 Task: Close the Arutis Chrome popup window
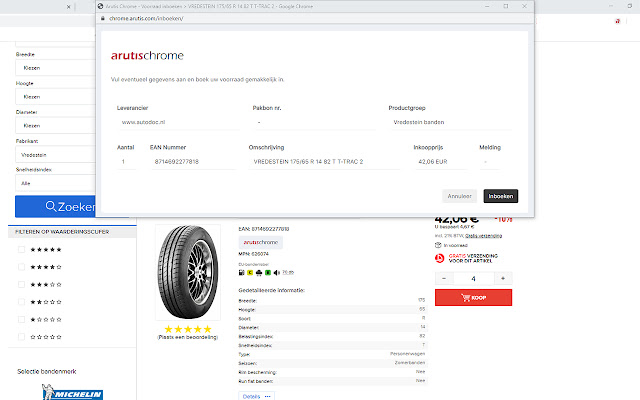tap(524, 6)
